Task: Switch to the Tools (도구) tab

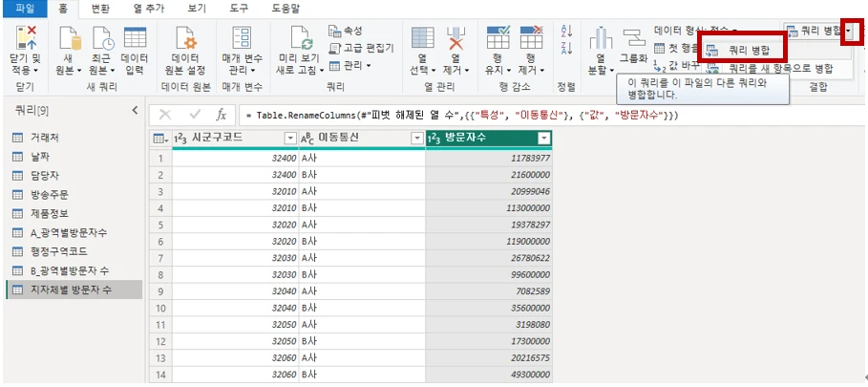Action: click(239, 9)
